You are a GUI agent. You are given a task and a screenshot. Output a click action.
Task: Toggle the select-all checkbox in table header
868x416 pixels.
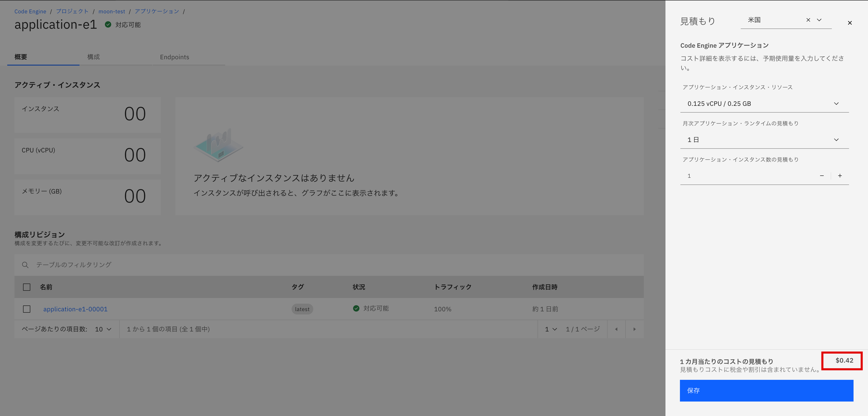pos(27,287)
